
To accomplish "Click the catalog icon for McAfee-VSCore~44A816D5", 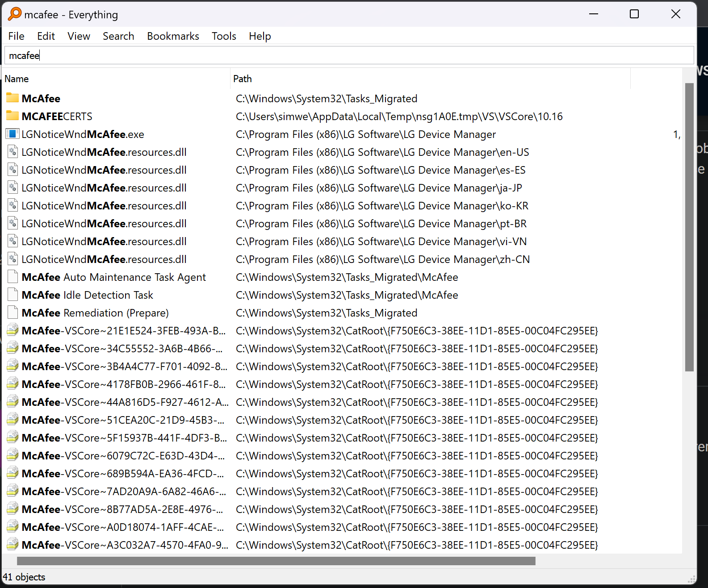I will click(x=13, y=401).
